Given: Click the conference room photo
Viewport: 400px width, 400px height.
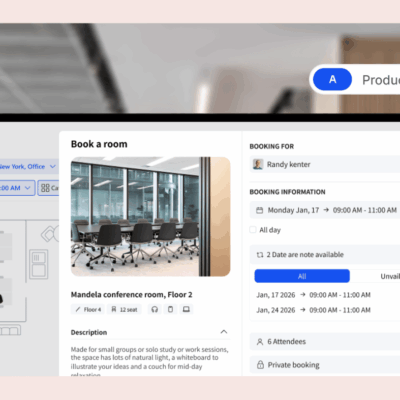Looking at the screenshot, I should [151, 217].
